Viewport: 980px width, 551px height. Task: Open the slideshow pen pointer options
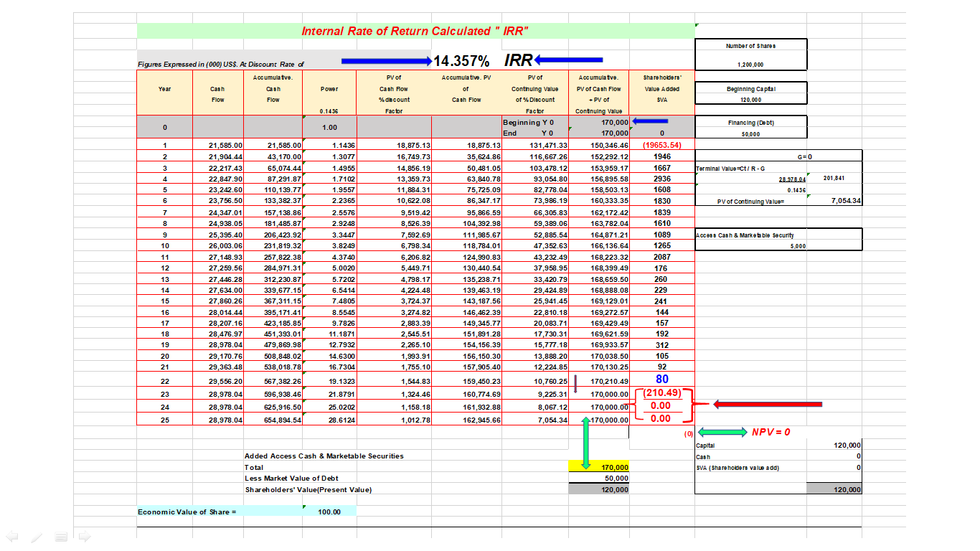(37, 535)
